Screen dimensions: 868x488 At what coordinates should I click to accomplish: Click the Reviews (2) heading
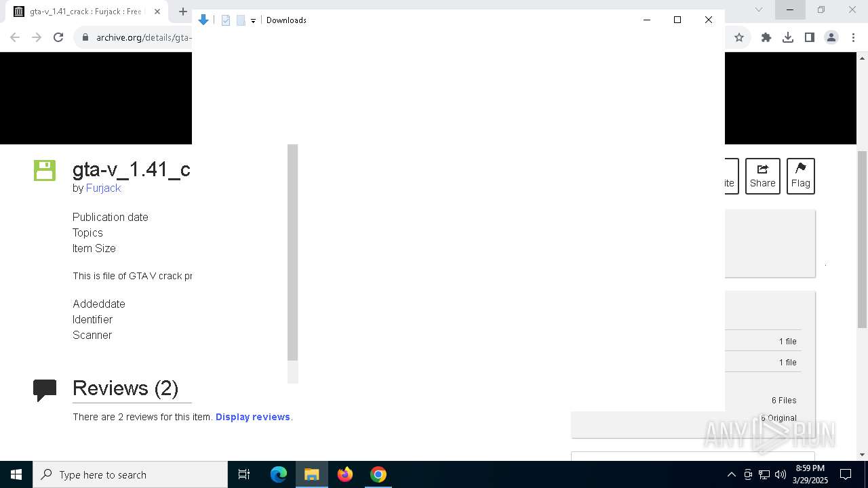(x=125, y=388)
